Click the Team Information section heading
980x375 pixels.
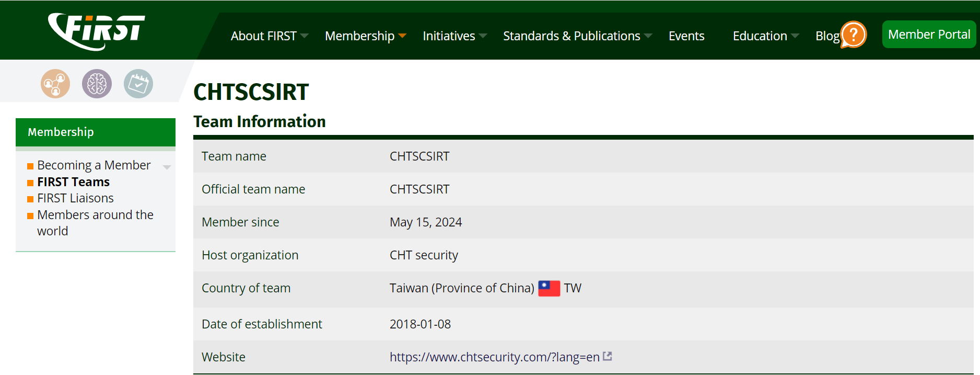click(260, 121)
